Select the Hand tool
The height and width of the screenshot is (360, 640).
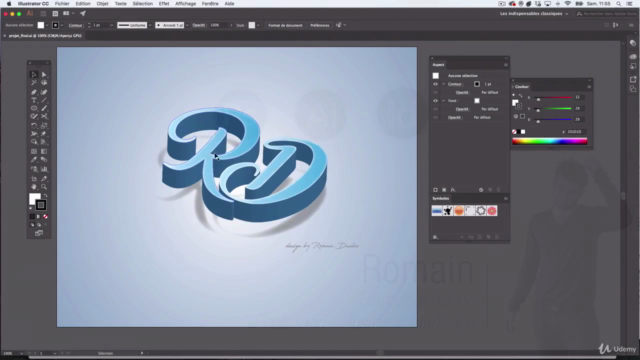pyautogui.click(x=34, y=187)
